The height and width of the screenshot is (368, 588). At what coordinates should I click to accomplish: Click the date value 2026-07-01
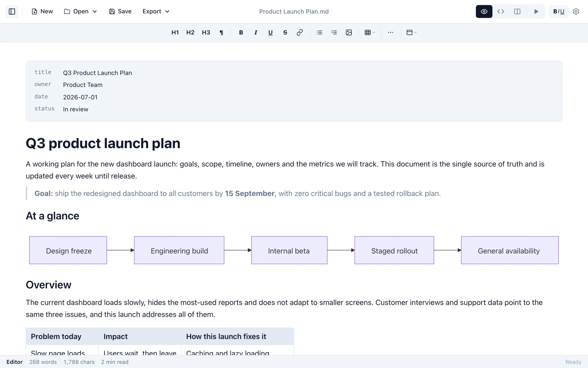(80, 97)
